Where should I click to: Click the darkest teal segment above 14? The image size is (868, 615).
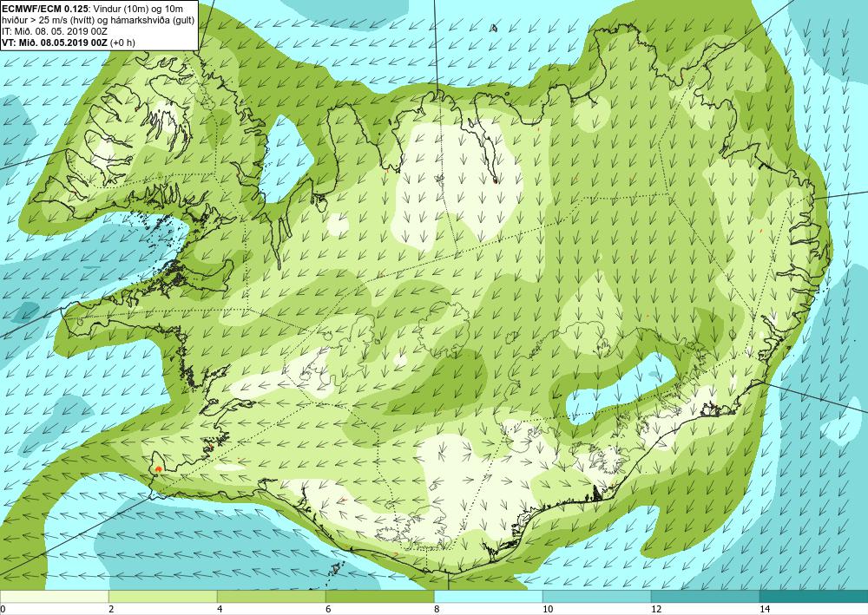[x=814, y=597]
